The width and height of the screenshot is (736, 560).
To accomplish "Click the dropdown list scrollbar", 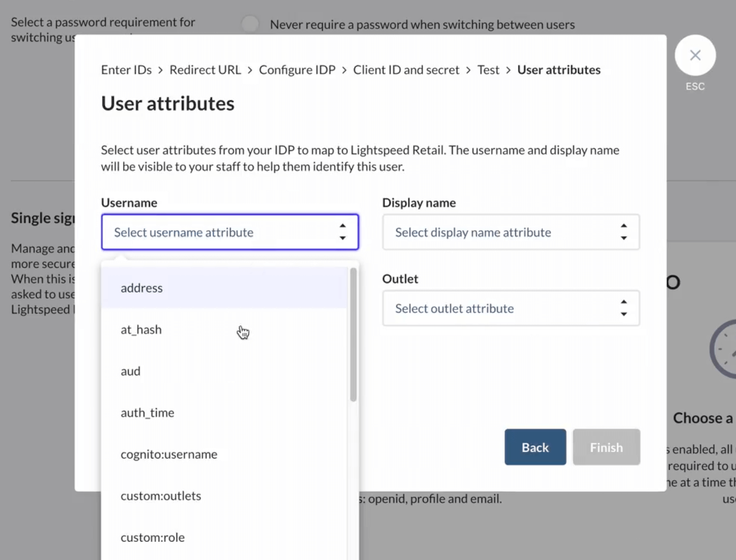I will click(353, 331).
